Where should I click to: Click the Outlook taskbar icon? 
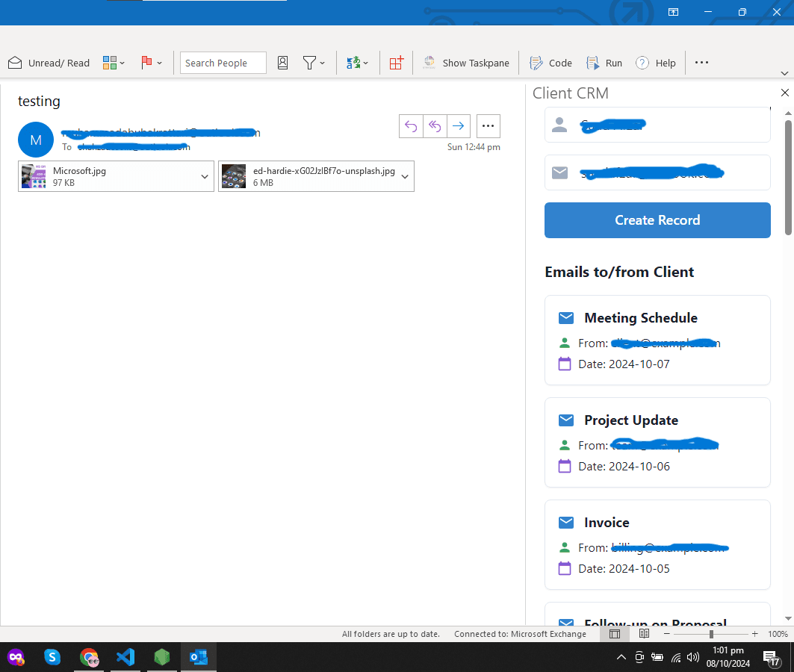199,657
